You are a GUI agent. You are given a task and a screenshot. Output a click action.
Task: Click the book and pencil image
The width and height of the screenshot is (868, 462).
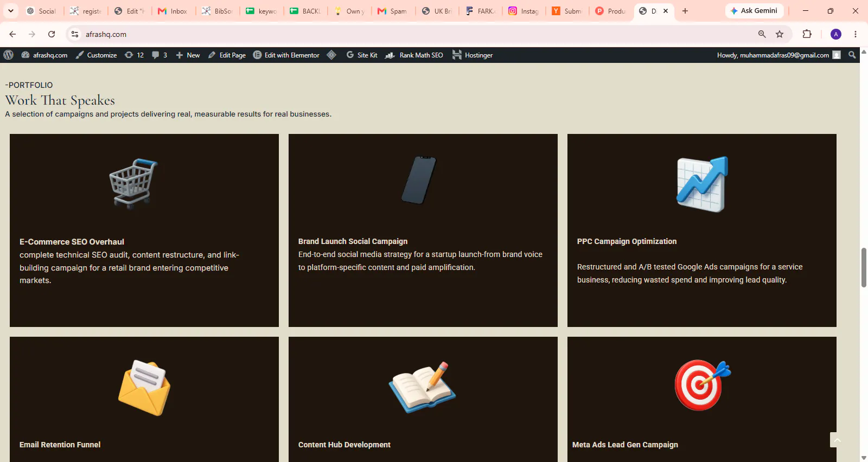[x=422, y=387]
